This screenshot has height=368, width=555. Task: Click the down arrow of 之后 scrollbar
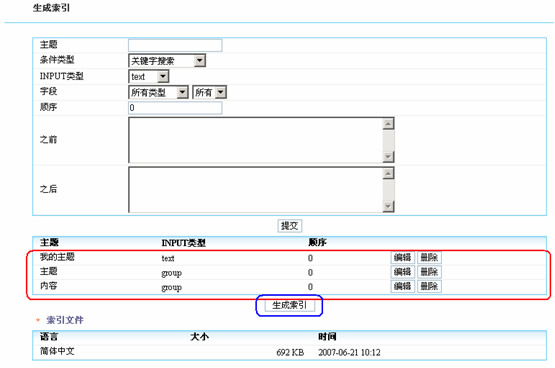point(388,206)
